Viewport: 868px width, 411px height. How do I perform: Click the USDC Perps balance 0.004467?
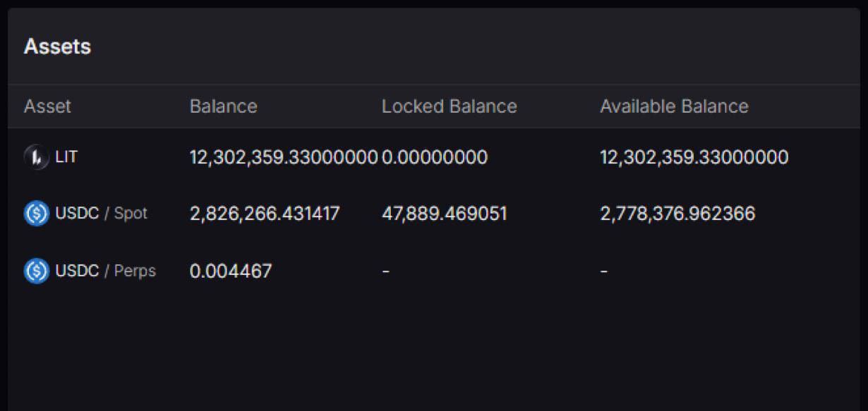pyautogui.click(x=231, y=271)
